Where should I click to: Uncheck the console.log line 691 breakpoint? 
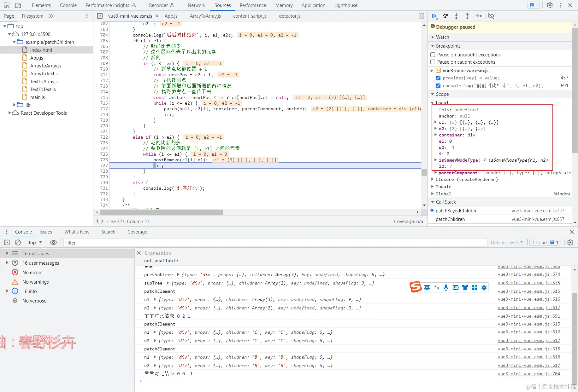pyautogui.click(x=438, y=86)
